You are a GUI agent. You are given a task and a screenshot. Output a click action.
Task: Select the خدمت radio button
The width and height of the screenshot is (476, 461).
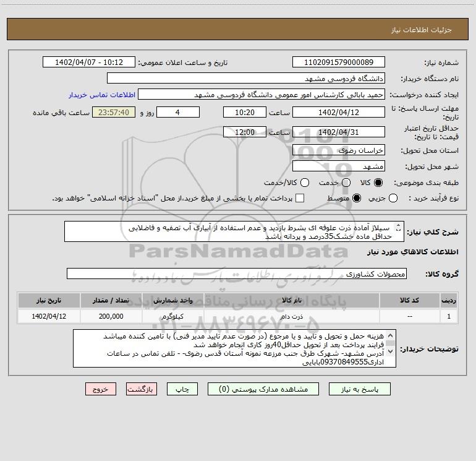coord(346,183)
